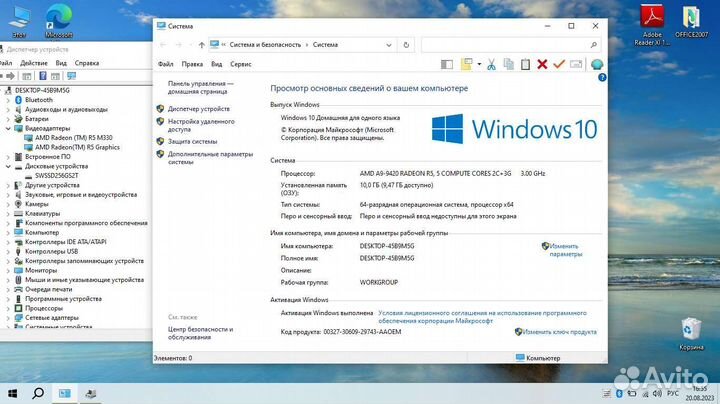Expand the Bluetooth node in Device Manager
This screenshot has width=720, height=404.
8,100
